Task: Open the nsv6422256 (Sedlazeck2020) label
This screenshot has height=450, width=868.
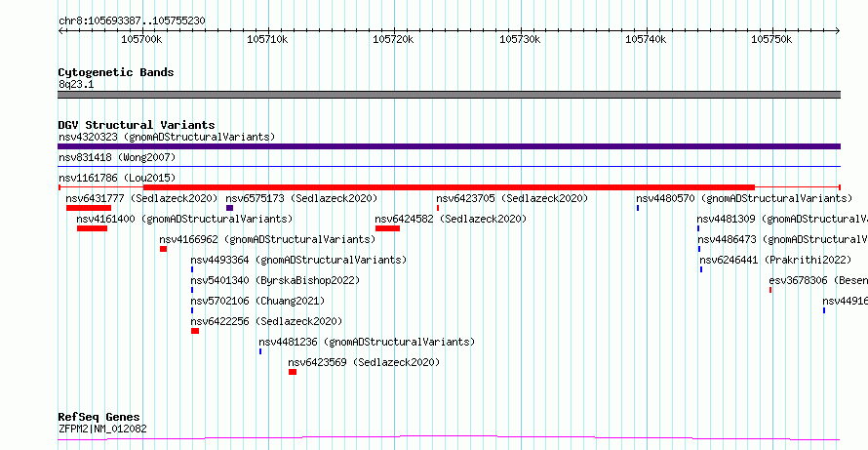Action: coord(266,321)
